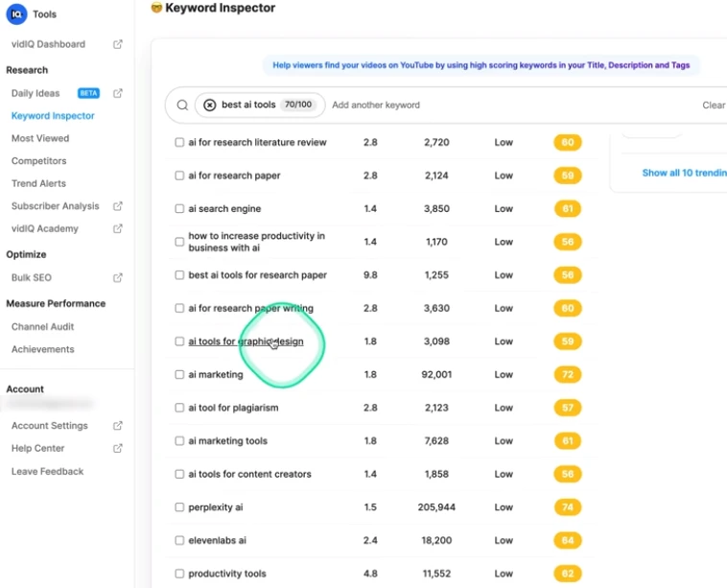Click external link icon beside Account Settings
This screenshot has height=588, width=727.
click(118, 426)
